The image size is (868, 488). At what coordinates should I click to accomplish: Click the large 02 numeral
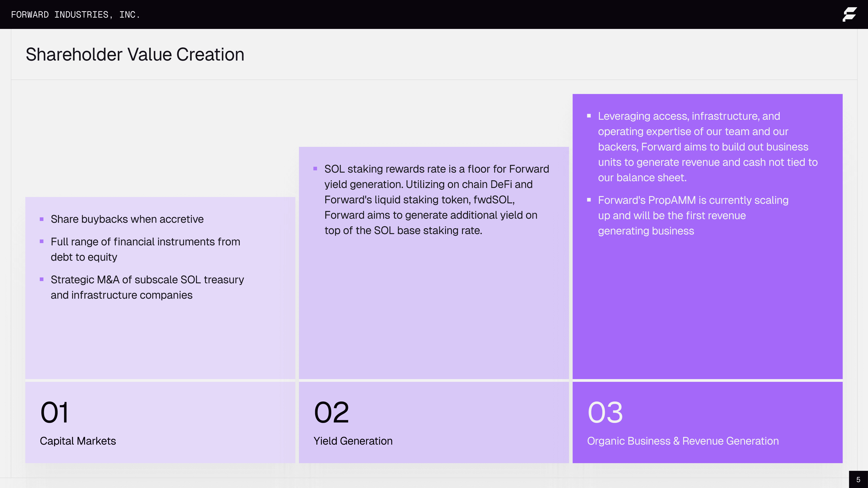pyautogui.click(x=332, y=413)
